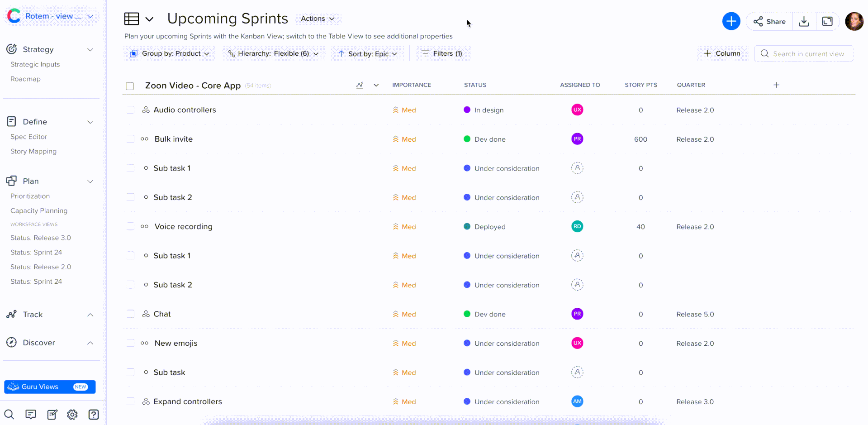
Task: Open Strategic Inputs
Action: (35, 64)
